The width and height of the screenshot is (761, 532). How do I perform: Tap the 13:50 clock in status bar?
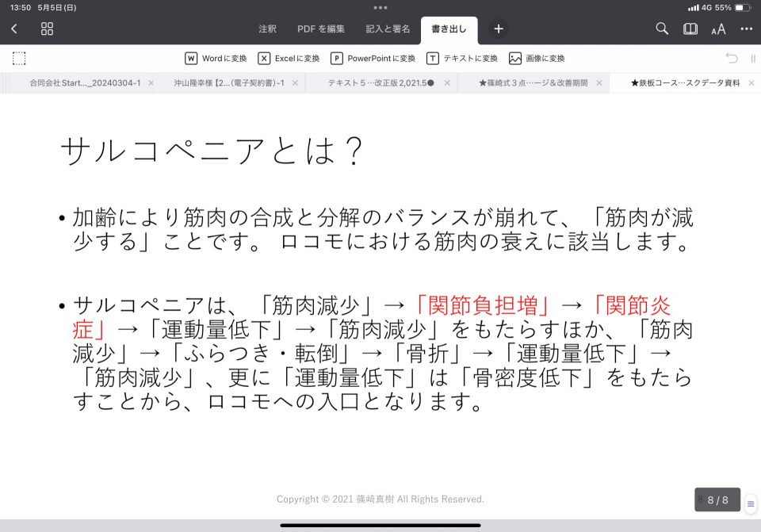(21, 7)
